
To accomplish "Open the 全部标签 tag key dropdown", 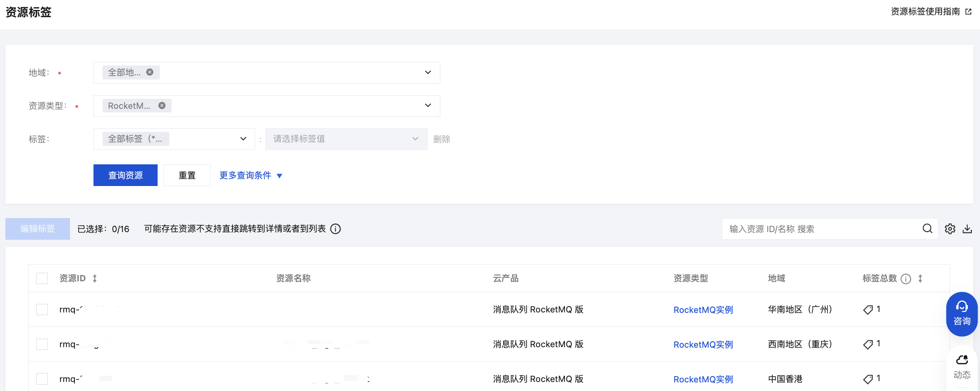I will click(243, 139).
